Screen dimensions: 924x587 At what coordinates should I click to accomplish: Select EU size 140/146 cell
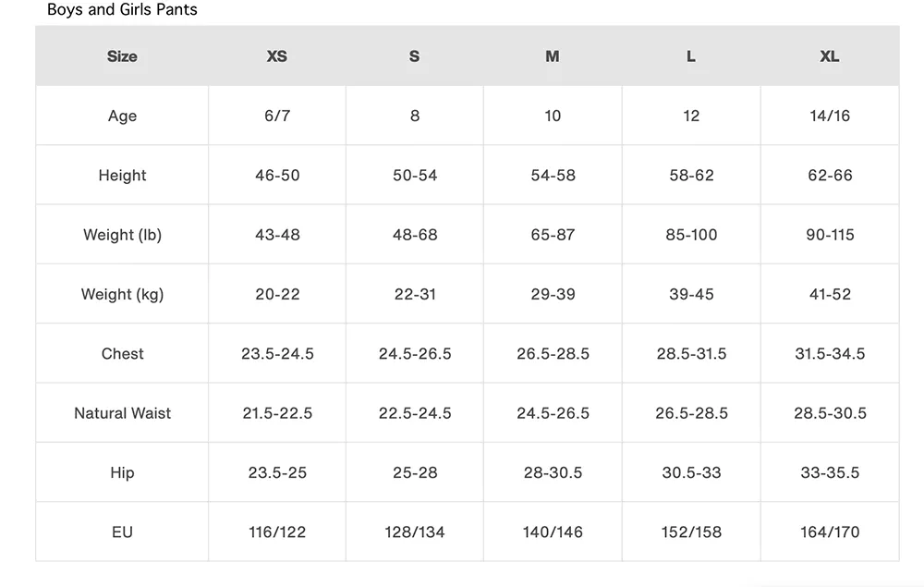tap(553, 532)
